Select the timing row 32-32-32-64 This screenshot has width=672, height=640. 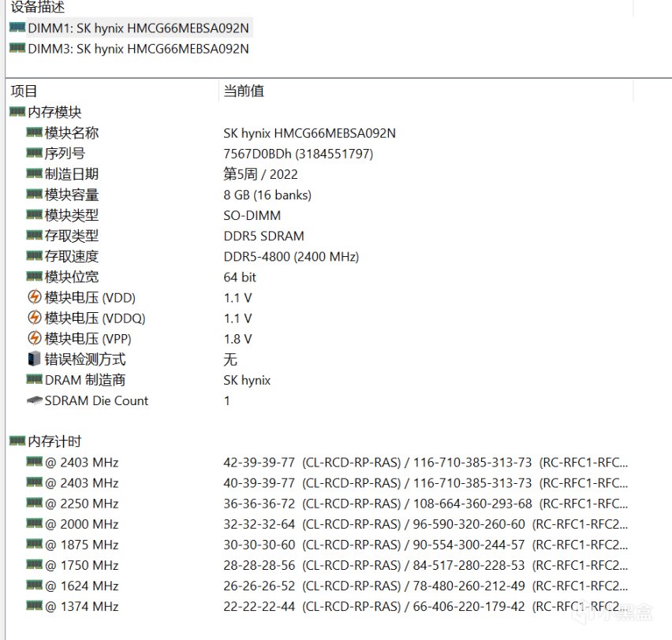coord(425,524)
